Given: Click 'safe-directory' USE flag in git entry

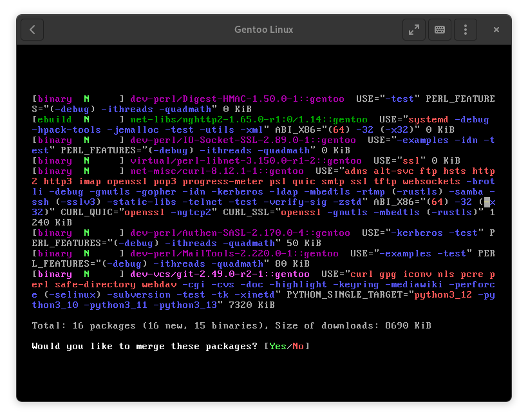Looking at the screenshot, I should click(x=95, y=285).
